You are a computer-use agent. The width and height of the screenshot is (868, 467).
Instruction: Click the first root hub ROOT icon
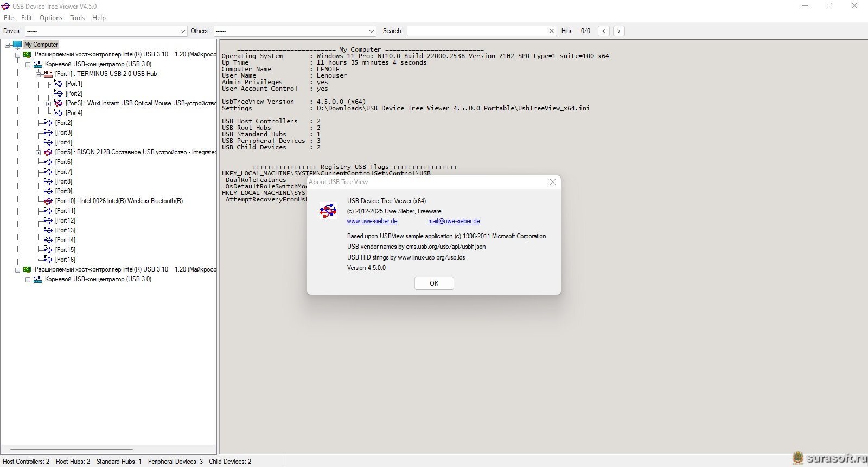click(37, 64)
